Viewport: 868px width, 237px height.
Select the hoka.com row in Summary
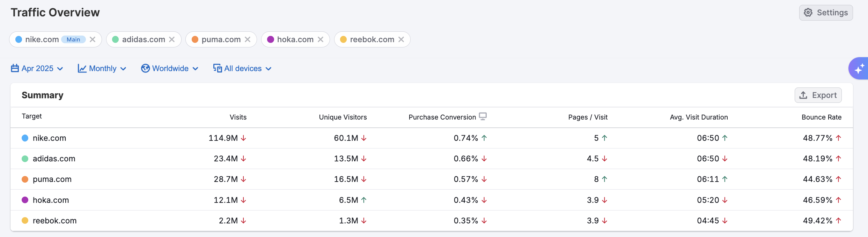(x=51, y=200)
